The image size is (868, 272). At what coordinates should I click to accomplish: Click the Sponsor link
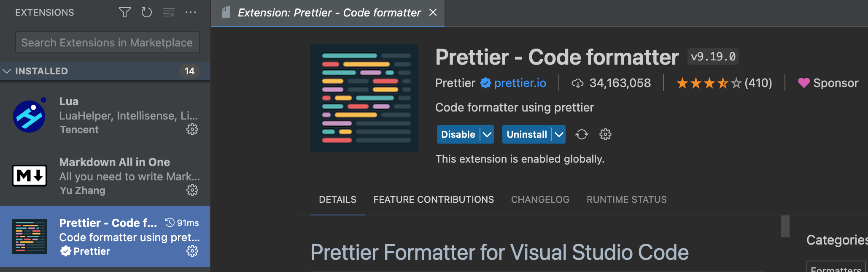pyautogui.click(x=836, y=83)
